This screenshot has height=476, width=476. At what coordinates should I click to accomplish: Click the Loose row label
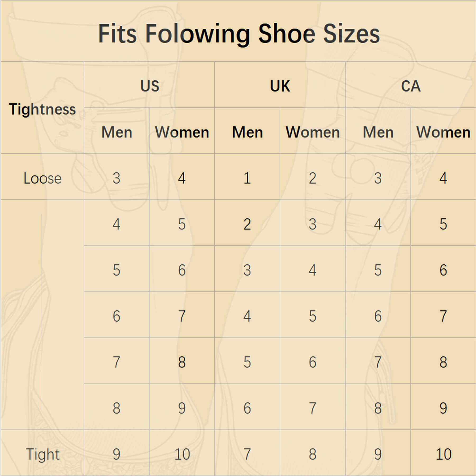(42, 178)
